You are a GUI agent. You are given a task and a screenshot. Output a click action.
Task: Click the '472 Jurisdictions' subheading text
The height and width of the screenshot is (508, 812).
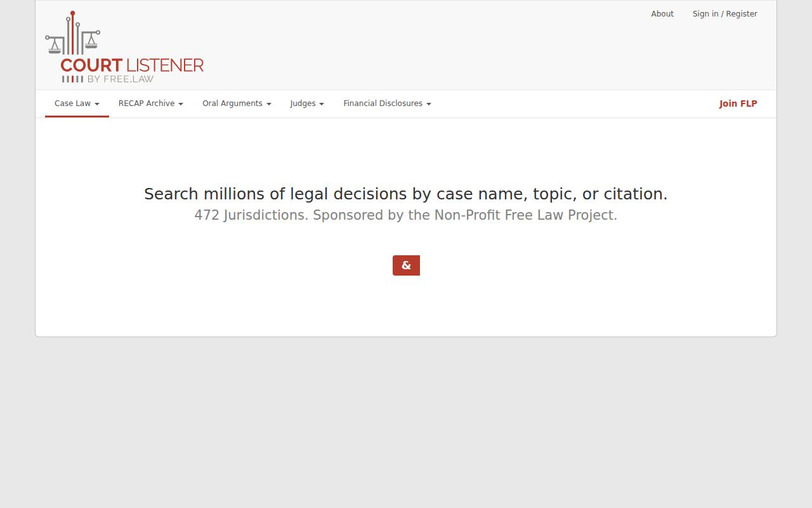[406, 215]
